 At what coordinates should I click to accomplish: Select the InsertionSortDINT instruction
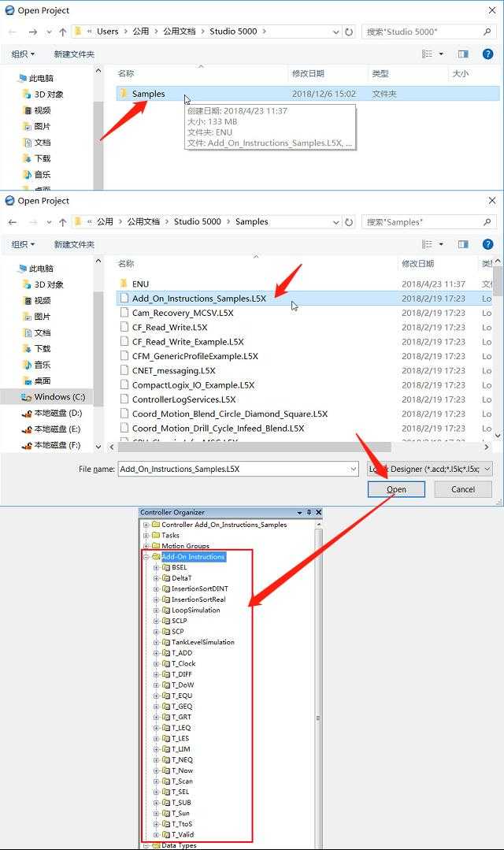(x=200, y=588)
